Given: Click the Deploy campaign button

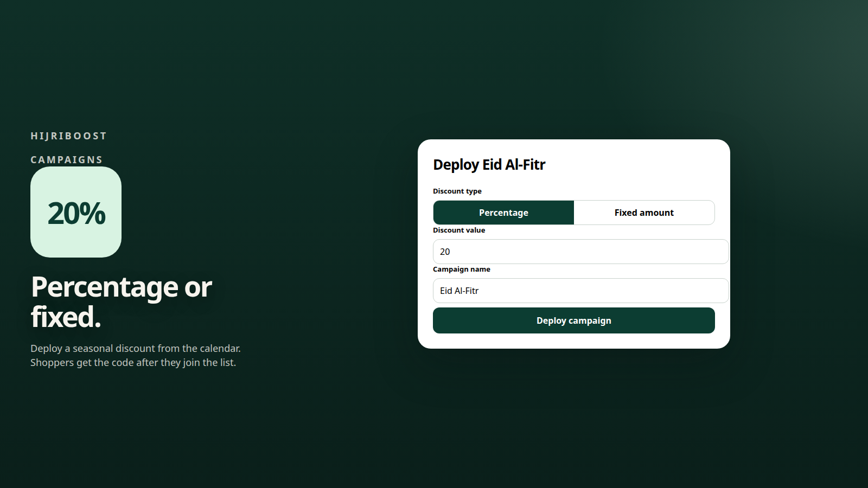Looking at the screenshot, I should point(574,320).
